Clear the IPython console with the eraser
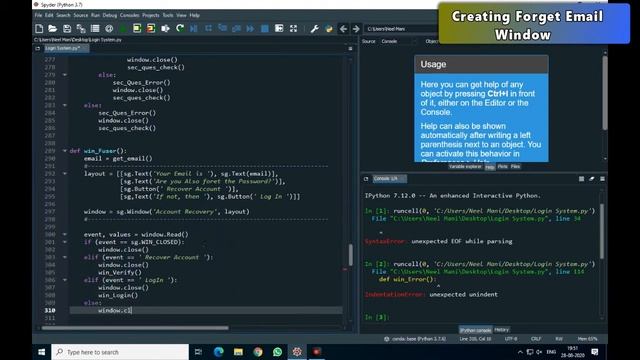 pos(591,179)
